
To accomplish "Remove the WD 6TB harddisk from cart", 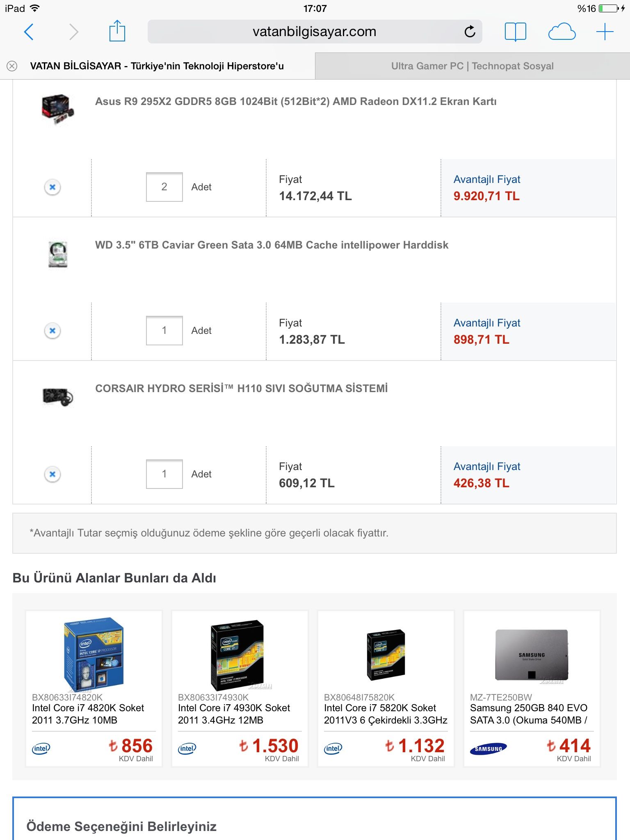I will coord(52,331).
